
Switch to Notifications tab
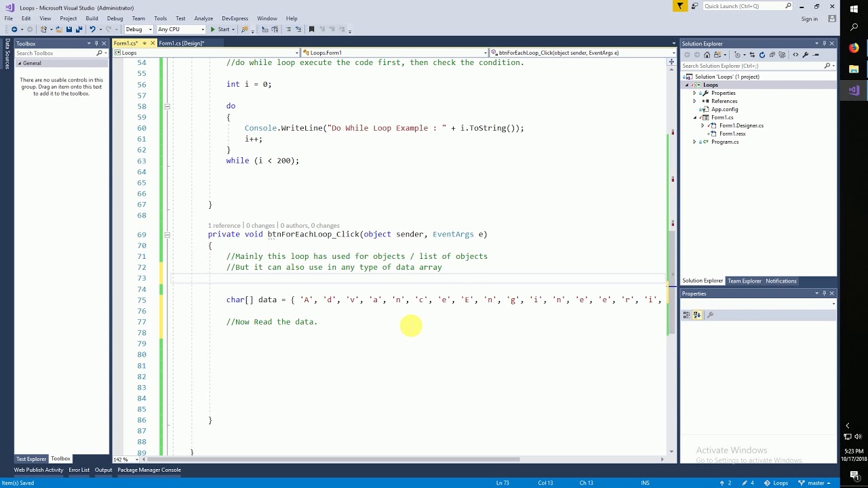[781, 281]
